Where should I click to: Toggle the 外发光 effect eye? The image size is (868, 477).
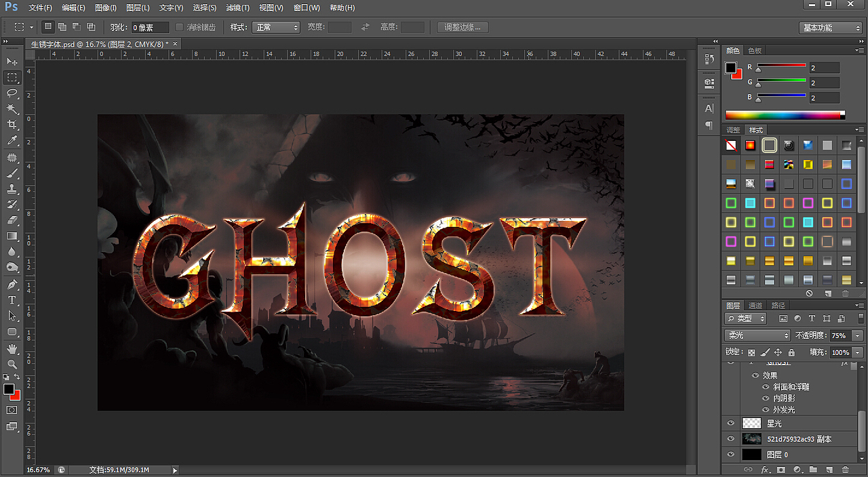pos(766,410)
